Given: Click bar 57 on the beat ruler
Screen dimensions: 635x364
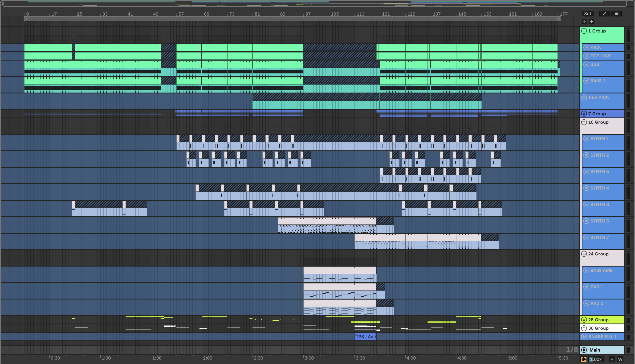Looking at the screenshot, I should pos(181,14).
